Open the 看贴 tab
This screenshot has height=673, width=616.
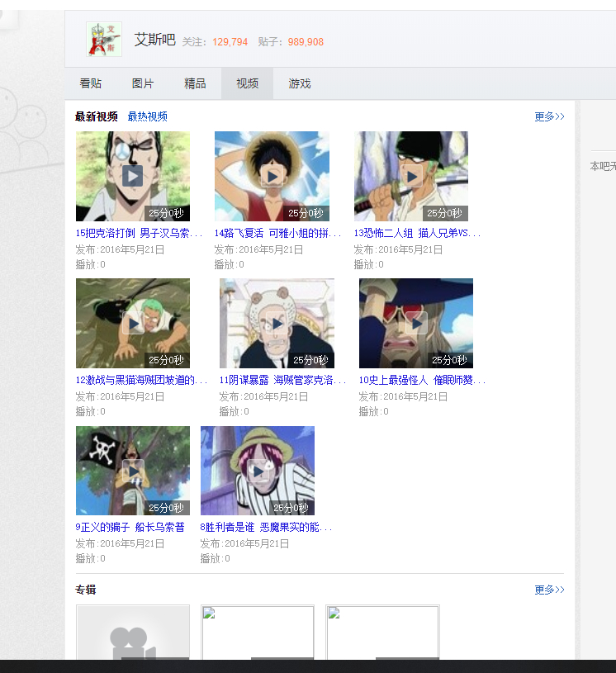tap(91, 83)
